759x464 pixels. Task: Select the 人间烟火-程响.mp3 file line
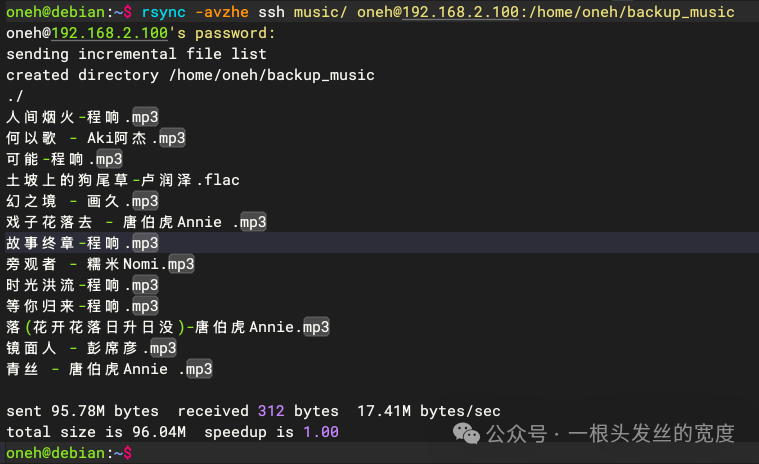(82, 117)
